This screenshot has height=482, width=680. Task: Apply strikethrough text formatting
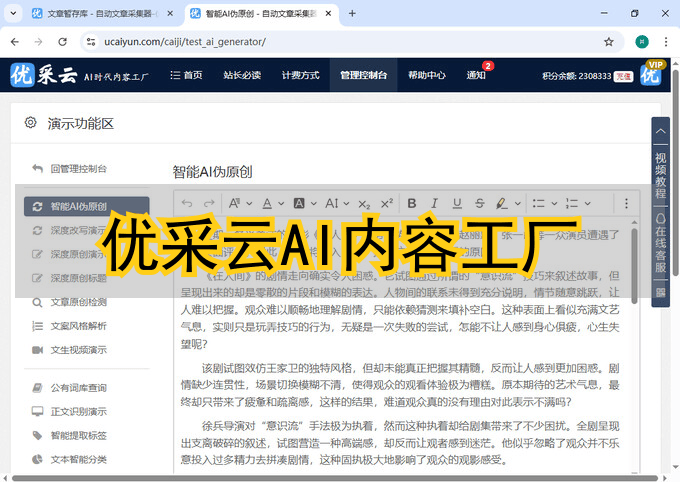[x=478, y=204]
